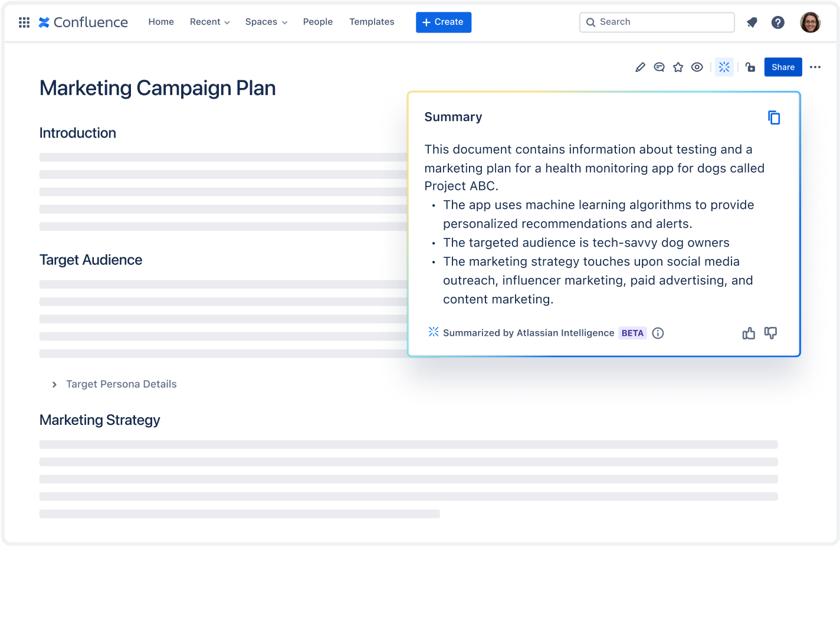The height and width of the screenshot is (619, 840).
Task: Give the summary a thumbs up
Action: coord(749,333)
